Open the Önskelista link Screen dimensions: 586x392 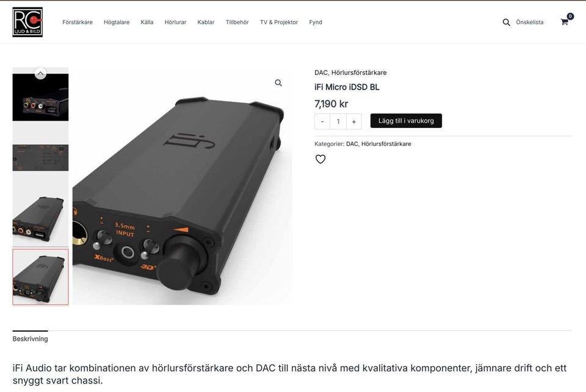click(x=530, y=23)
